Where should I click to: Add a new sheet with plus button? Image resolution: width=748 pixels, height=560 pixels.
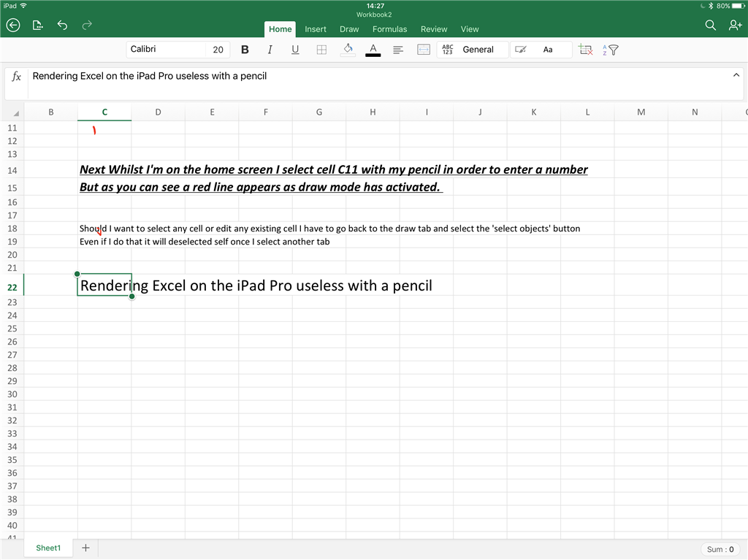pos(85,548)
